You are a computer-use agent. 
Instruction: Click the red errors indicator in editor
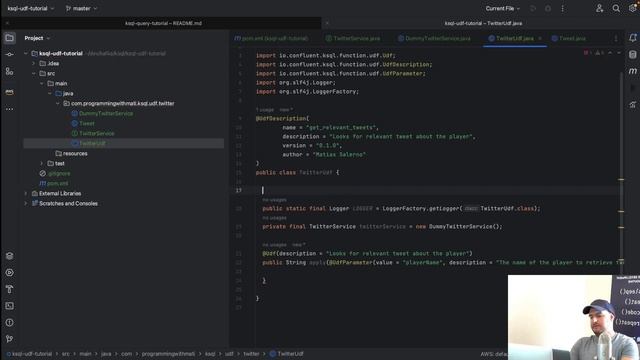[587, 53]
